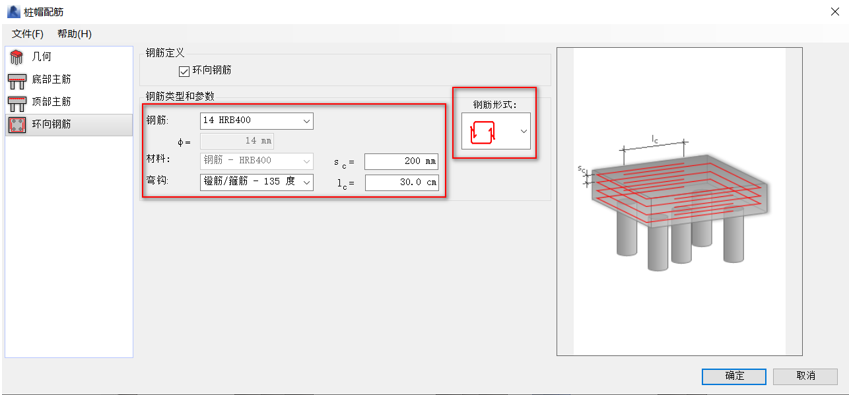Select the 环向钢筋 ring rebar icon
Viewport: 853px width, 397px height.
(17, 125)
